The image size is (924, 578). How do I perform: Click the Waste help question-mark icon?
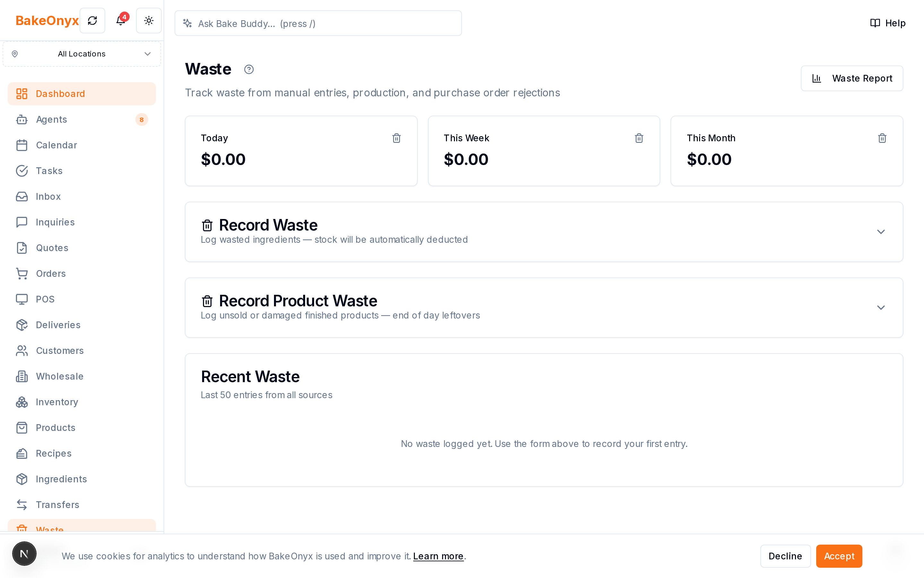[249, 70]
